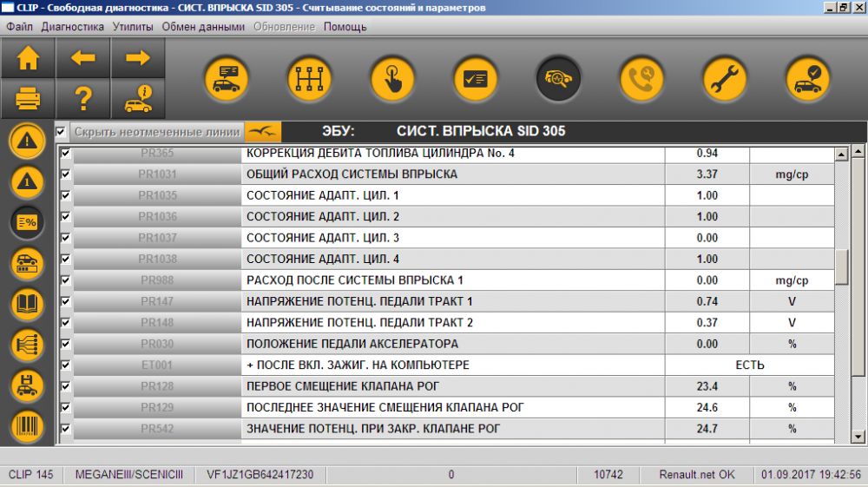This screenshot has width=868, height=487.
Task: Click the outer scrollbar down arrow
Action: coord(858,437)
